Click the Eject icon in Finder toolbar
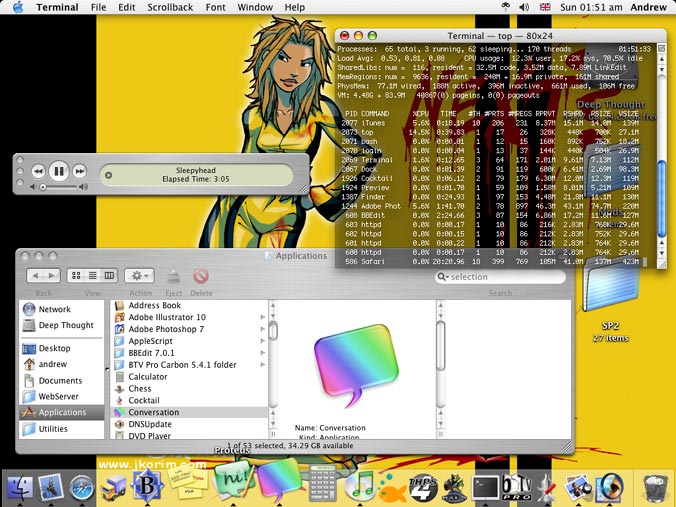The image size is (676, 507). [173, 276]
